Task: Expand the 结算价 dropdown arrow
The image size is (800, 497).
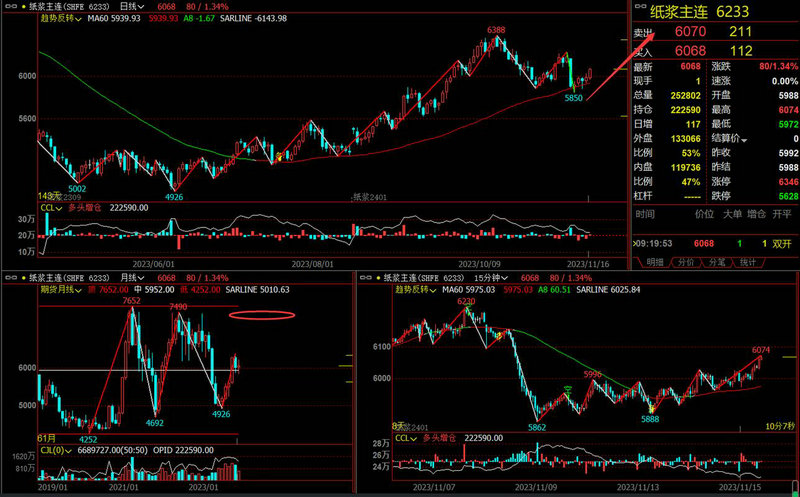Action: 742,138
